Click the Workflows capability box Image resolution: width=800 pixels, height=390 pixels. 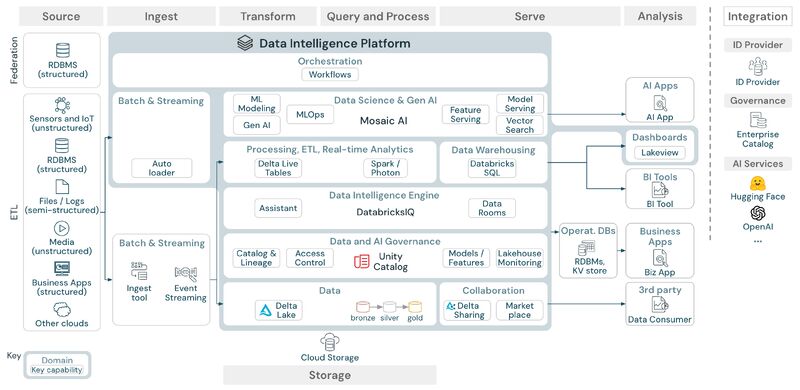tap(330, 75)
